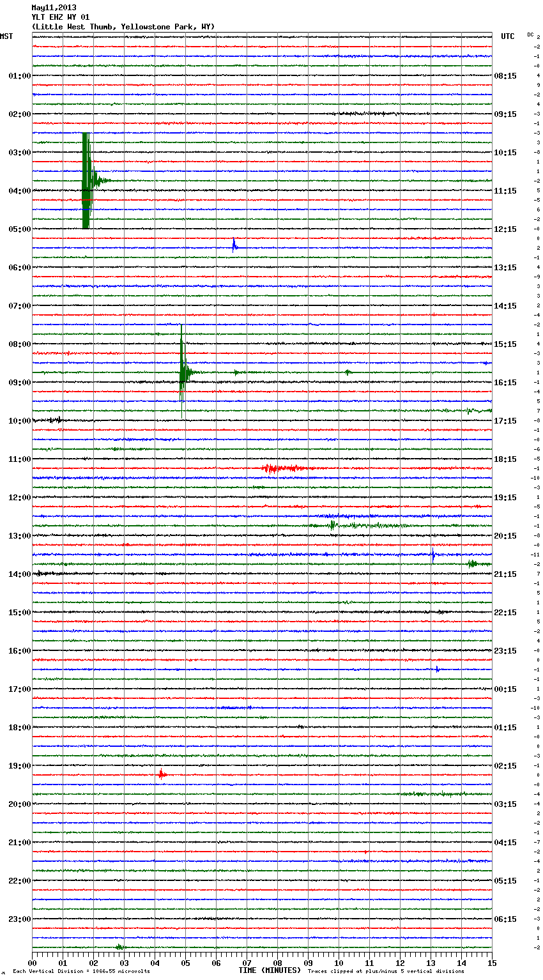Click the Little West Thumb location caption
Screen dimensions: 543x980
pos(123,27)
